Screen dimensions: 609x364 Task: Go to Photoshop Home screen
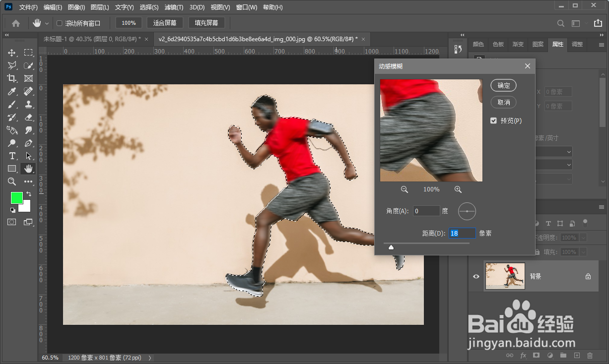[x=16, y=23]
